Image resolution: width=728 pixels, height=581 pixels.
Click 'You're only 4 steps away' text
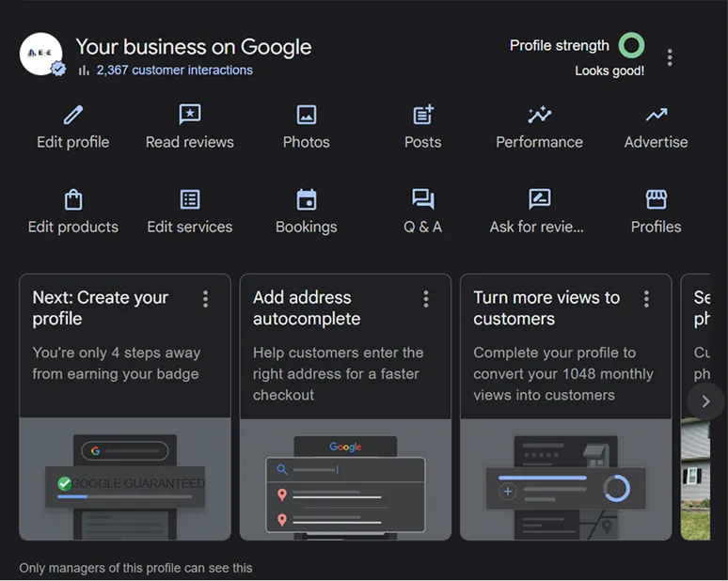[x=116, y=363]
